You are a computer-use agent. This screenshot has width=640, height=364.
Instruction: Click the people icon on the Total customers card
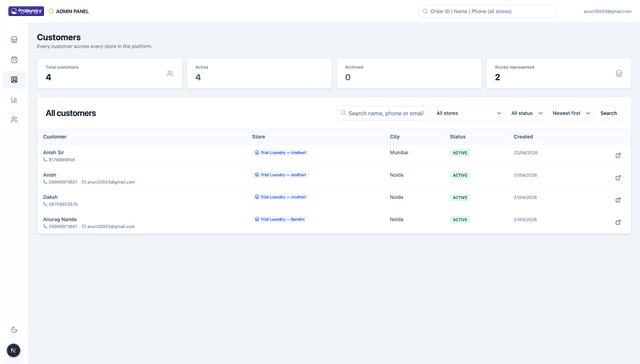[x=170, y=73]
